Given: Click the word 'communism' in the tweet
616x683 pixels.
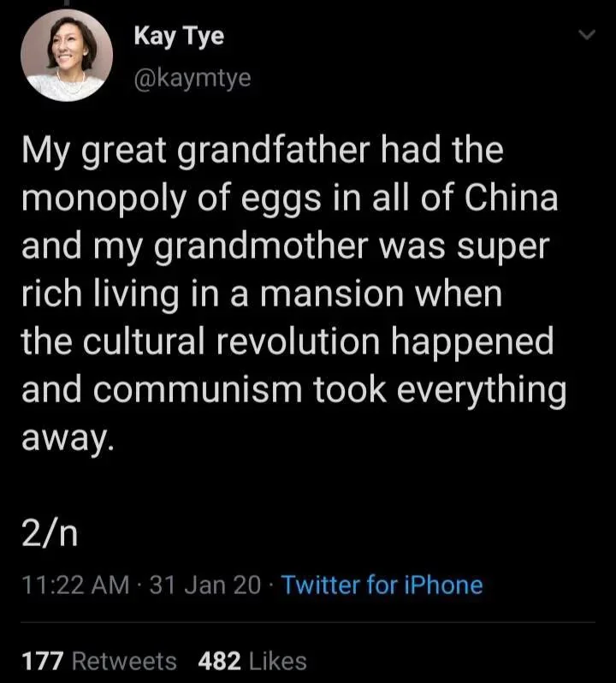Looking at the screenshot, I should pos(198,389).
